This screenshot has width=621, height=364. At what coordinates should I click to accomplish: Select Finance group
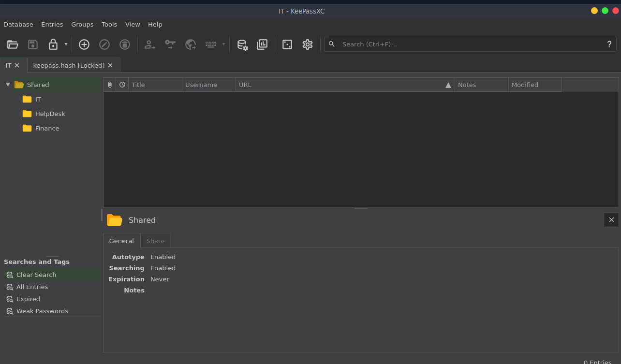(47, 128)
